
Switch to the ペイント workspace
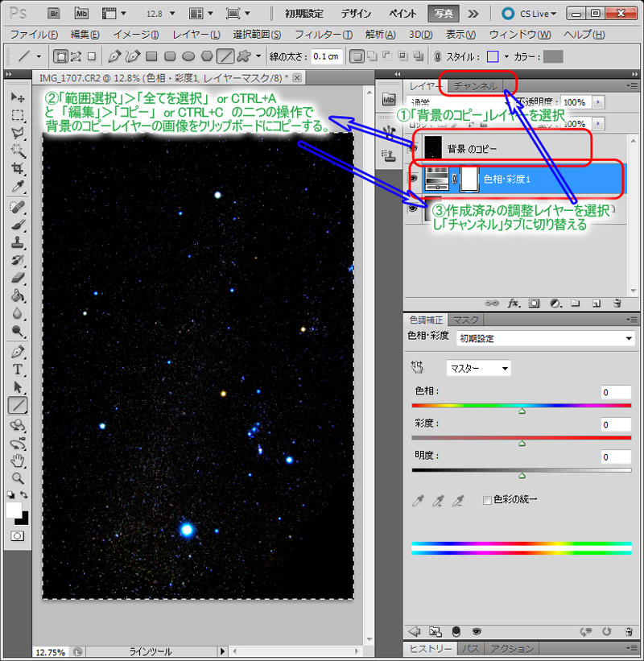coord(402,14)
